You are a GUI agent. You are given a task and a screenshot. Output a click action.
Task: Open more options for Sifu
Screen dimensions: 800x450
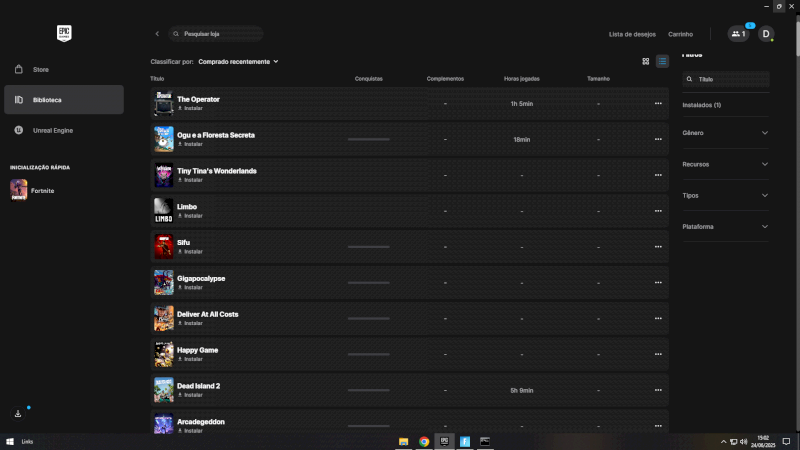tap(658, 246)
